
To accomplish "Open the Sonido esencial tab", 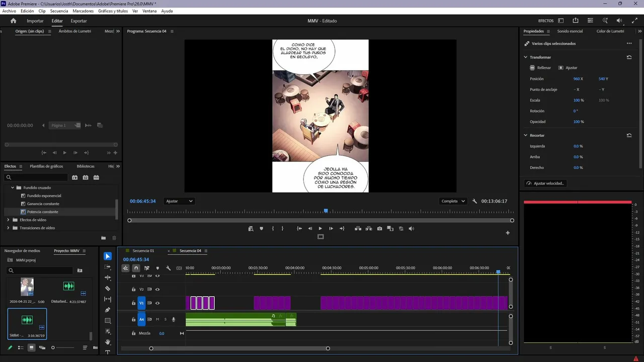I will [x=570, y=31].
